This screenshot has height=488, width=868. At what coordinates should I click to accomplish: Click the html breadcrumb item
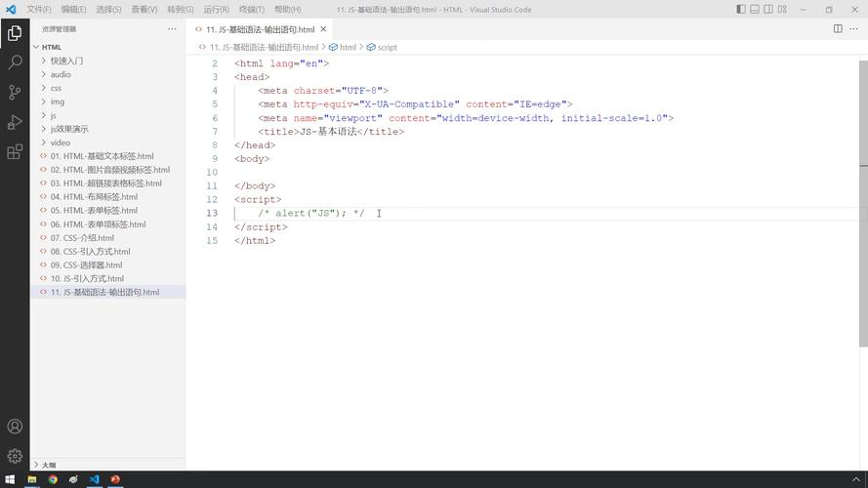click(344, 47)
